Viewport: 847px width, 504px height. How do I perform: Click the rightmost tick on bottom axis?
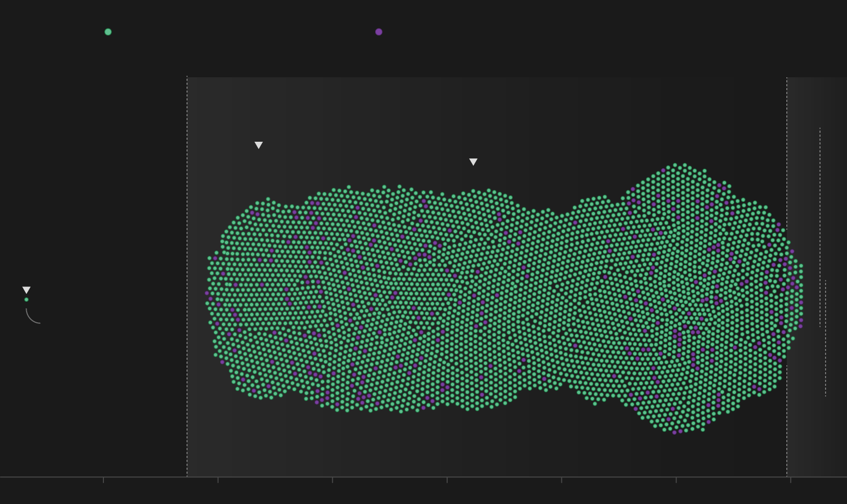(x=791, y=479)
